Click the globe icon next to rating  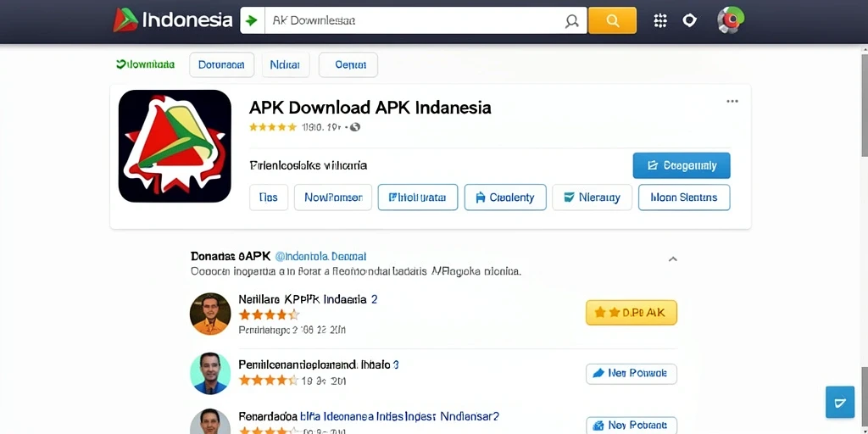(355, 127)
